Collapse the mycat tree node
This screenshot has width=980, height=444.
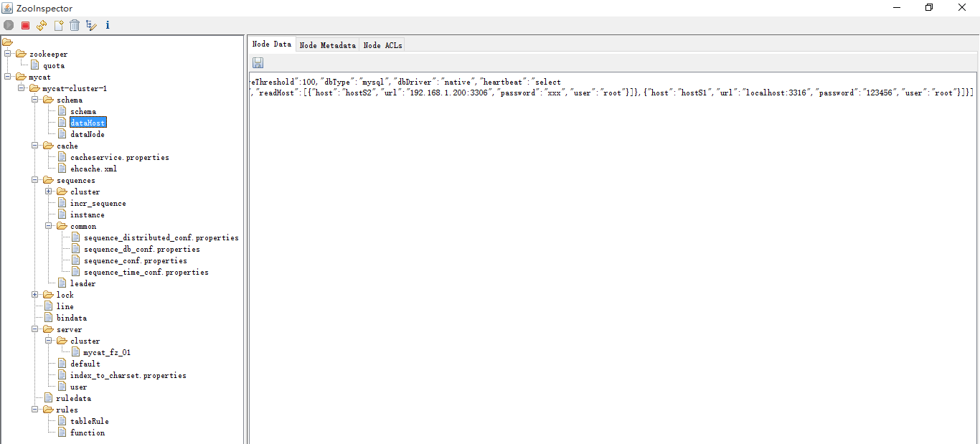pos(9,77)
